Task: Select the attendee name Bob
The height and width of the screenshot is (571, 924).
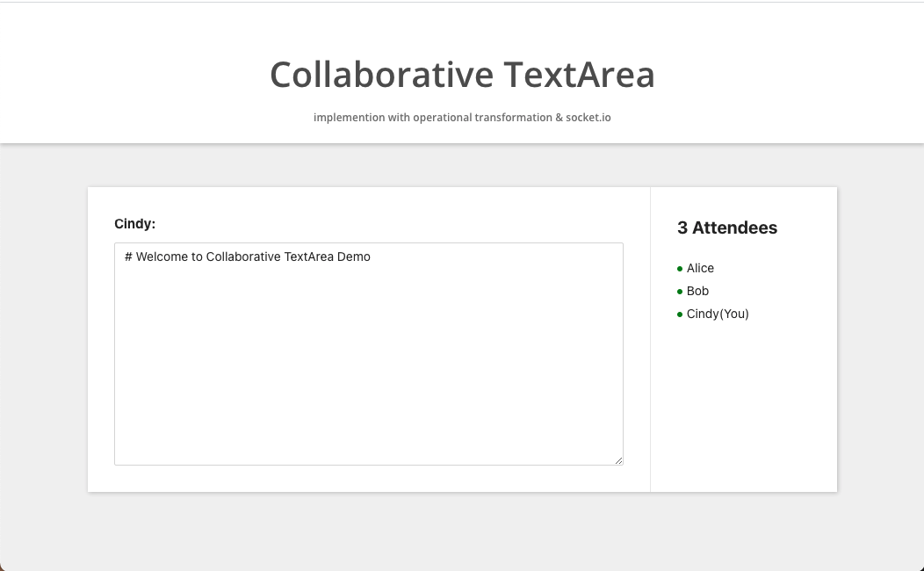Action: 697,291
